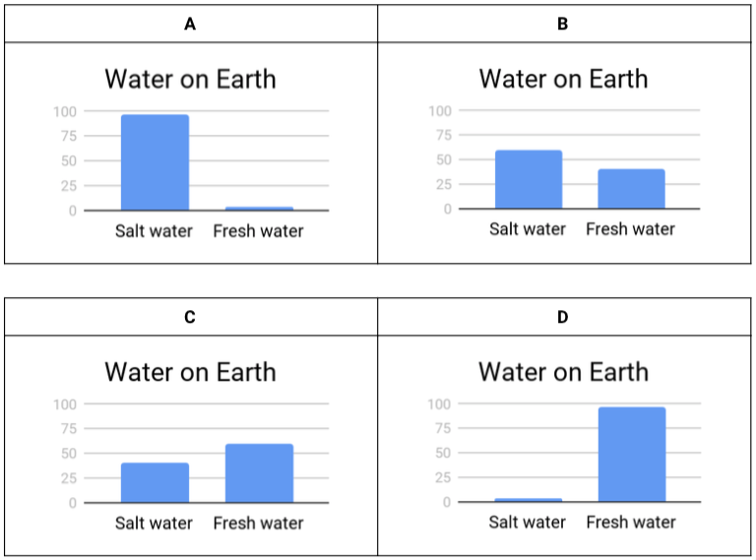The width and height of the screenshot is (756, 560).
Task: Select the Salt water bar in chart B
Action: (529, 180)
